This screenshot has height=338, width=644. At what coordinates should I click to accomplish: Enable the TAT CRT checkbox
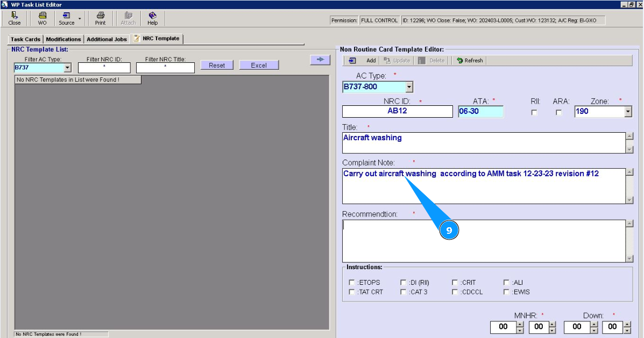pos(351,292)
